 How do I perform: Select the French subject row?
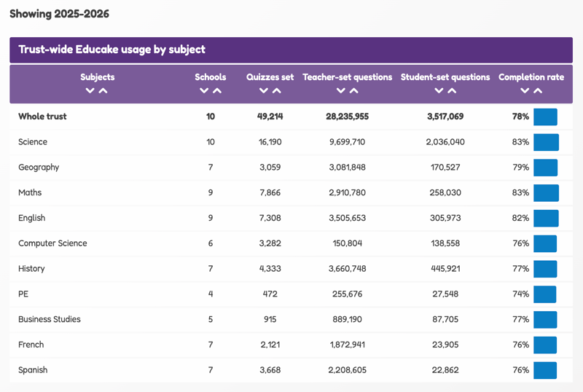[x=291, y=345]
